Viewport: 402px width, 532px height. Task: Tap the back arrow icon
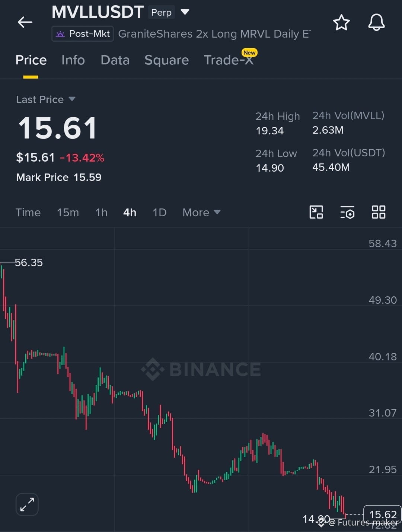click(25, 22)
